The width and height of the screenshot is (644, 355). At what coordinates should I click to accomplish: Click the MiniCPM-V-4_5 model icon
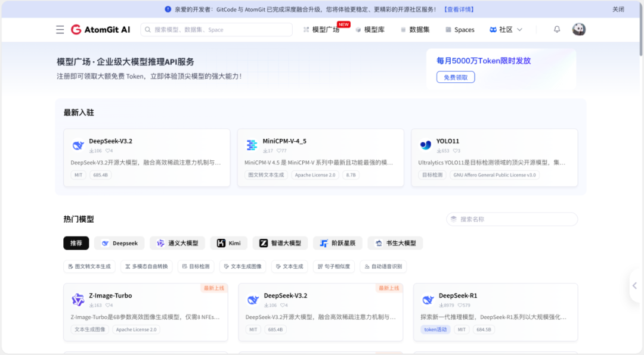click(x=252, y=145)
